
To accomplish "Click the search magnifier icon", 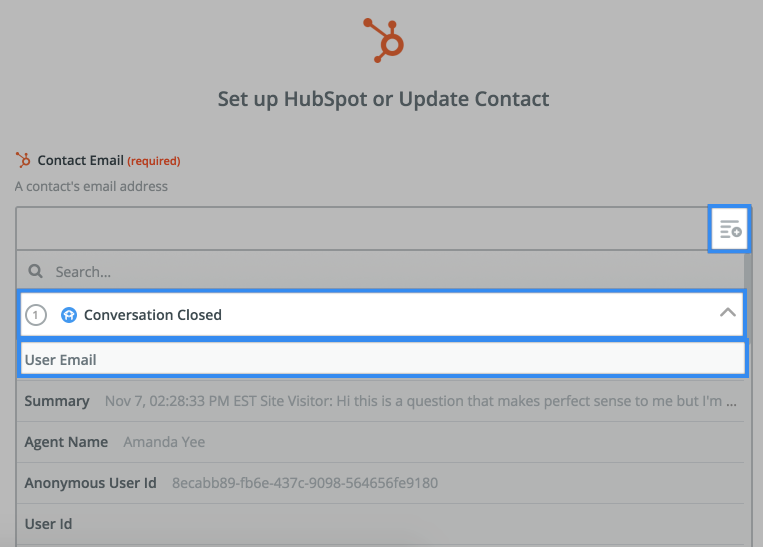I will [x=35, y=271].
